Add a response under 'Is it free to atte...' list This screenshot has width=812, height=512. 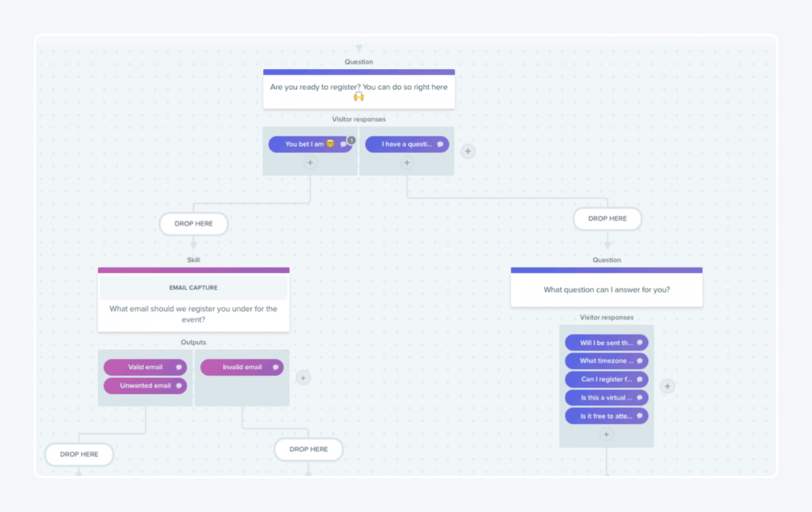606,434
